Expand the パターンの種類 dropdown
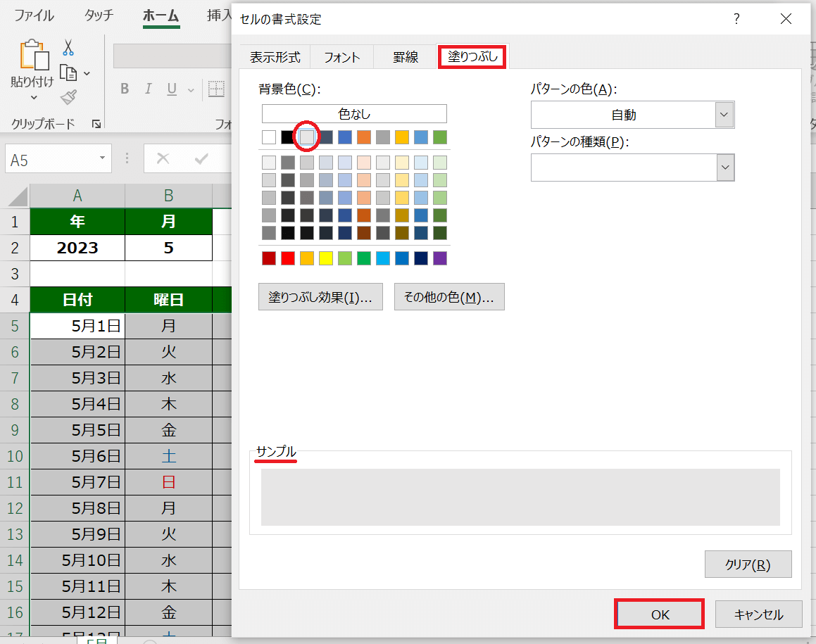The height and width of the screenshot is (644, 816). (x=724, y=168)
